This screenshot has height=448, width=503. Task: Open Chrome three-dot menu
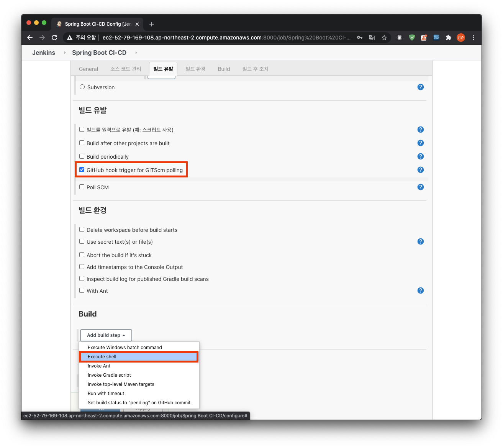tap(473, 38)
